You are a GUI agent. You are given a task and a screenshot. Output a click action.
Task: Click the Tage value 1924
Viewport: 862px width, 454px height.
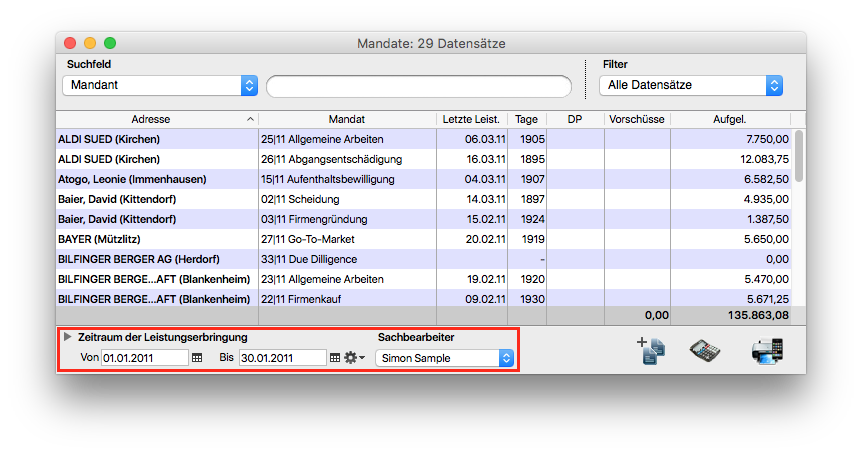[533, 219]
